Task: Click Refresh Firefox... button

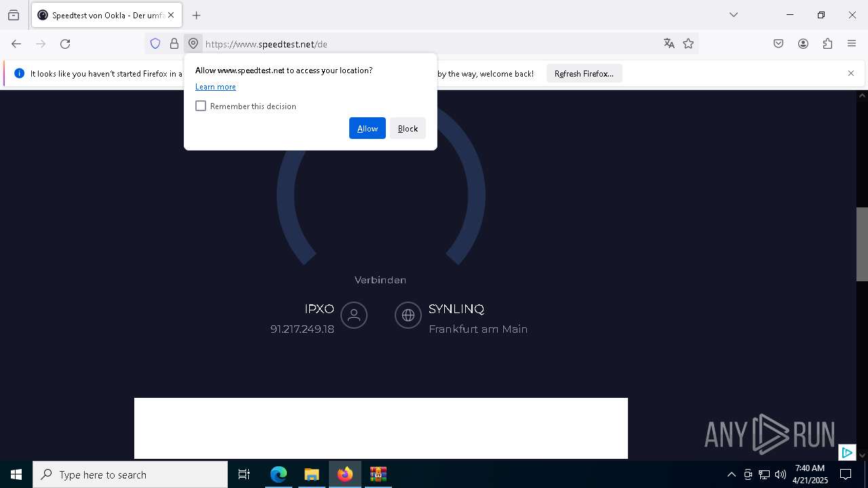Action: [584, 73]
